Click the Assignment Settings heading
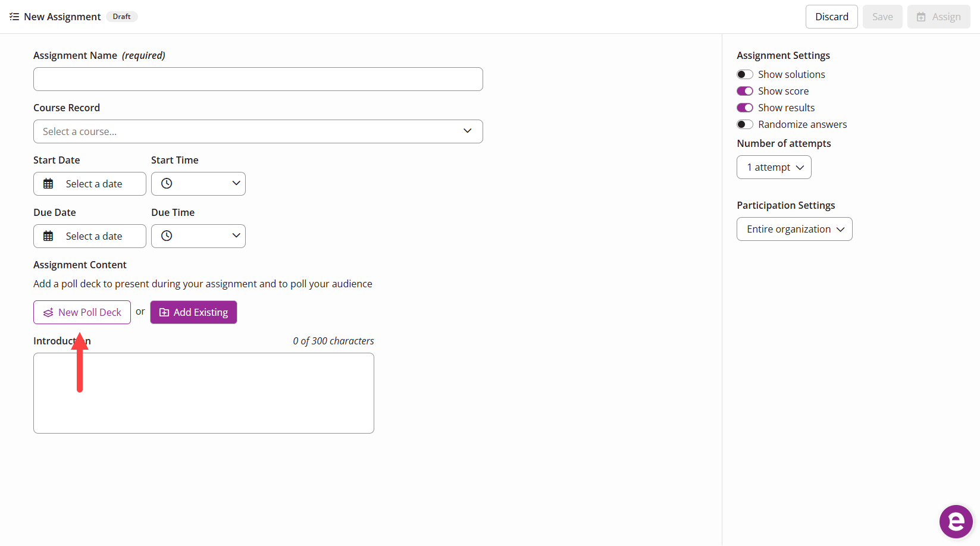 (x=783, y=55)
